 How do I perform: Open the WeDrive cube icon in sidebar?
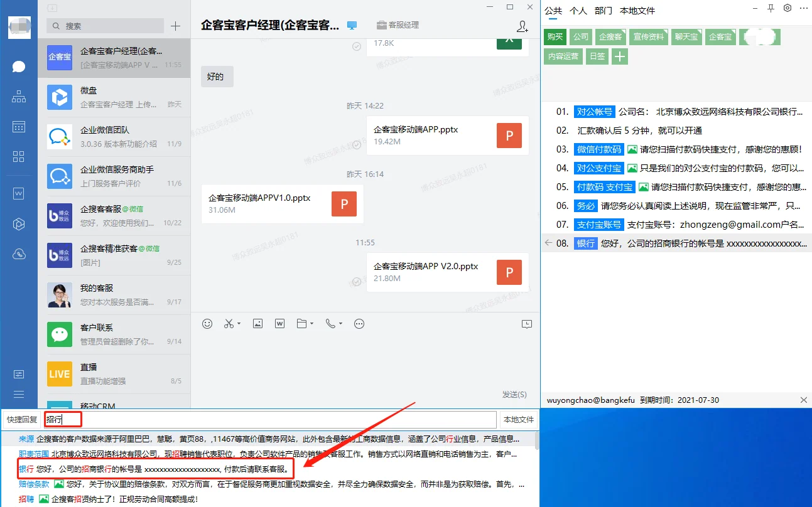pos(19,224)
